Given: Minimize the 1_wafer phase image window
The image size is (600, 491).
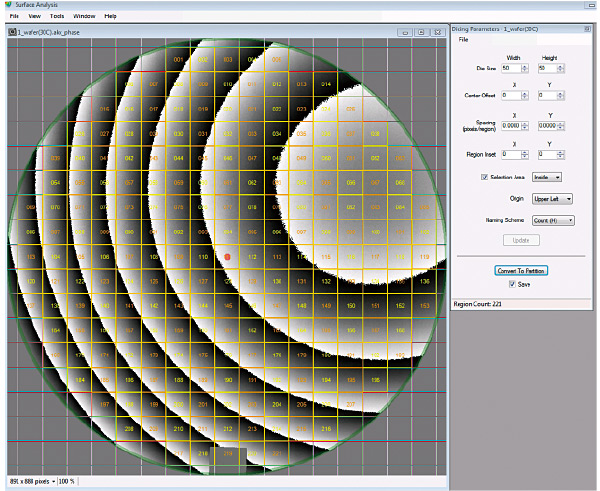Looking at the screenshot, I should pos(404,33).
